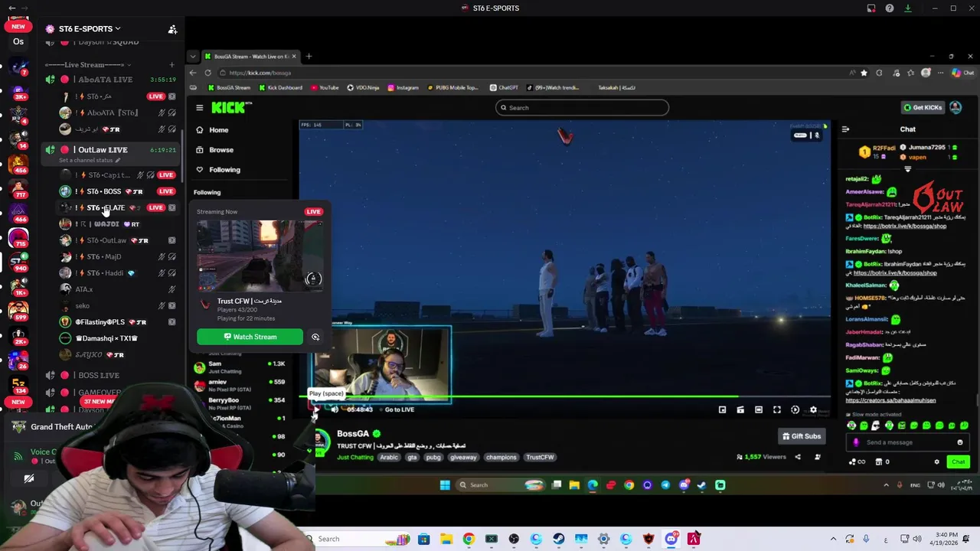Enter fullscreen on the video player
Screen dimensions: 980x551
tap(776, 409)
